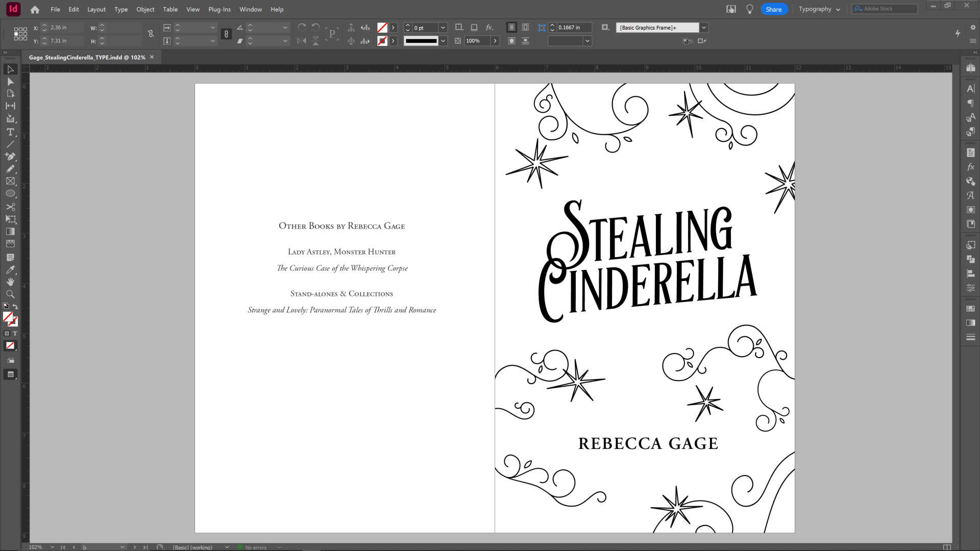Activate the Hand tool
This screenshot has width=980, height=551.
[10, 282]
